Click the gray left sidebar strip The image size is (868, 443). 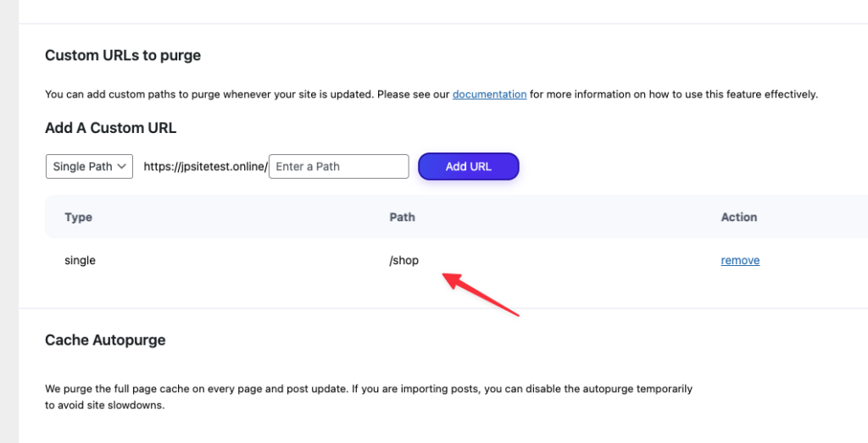coord(8,221)
